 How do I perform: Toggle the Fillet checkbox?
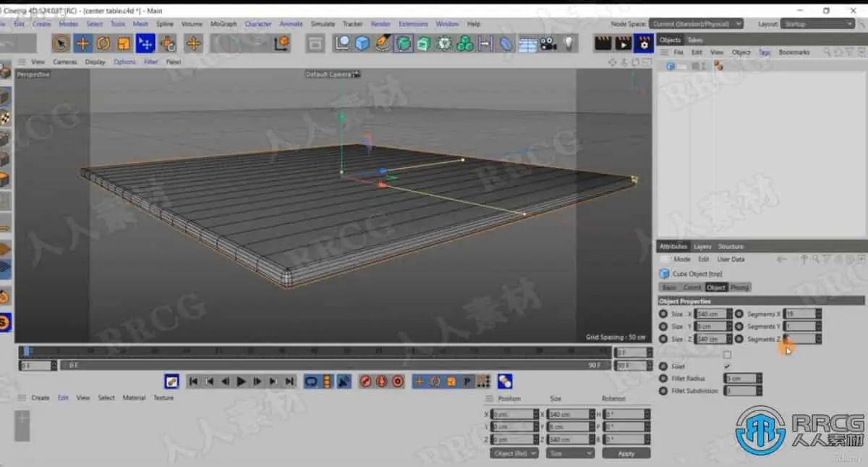pos(727,366)
